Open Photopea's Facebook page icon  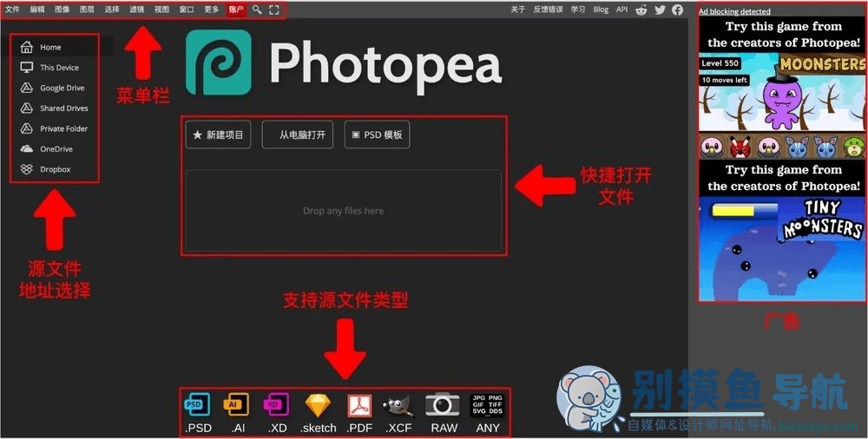click(x=678, y=10)
